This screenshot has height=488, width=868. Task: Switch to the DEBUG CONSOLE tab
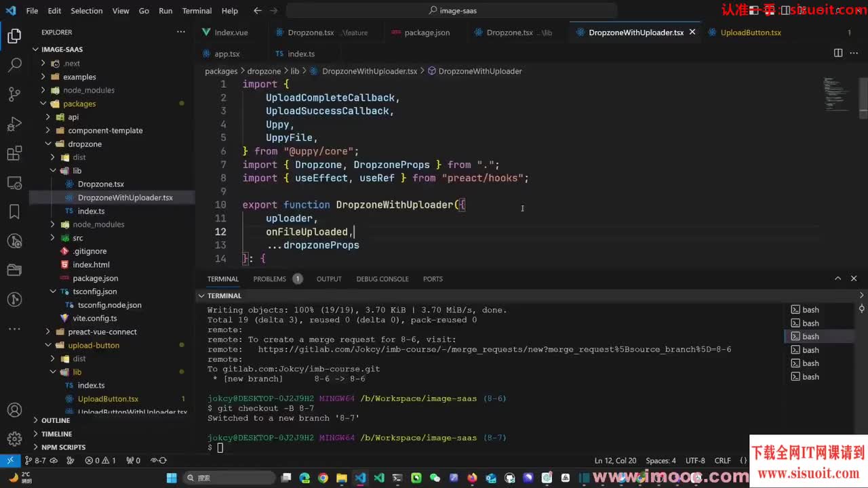[x=382, y=279]
